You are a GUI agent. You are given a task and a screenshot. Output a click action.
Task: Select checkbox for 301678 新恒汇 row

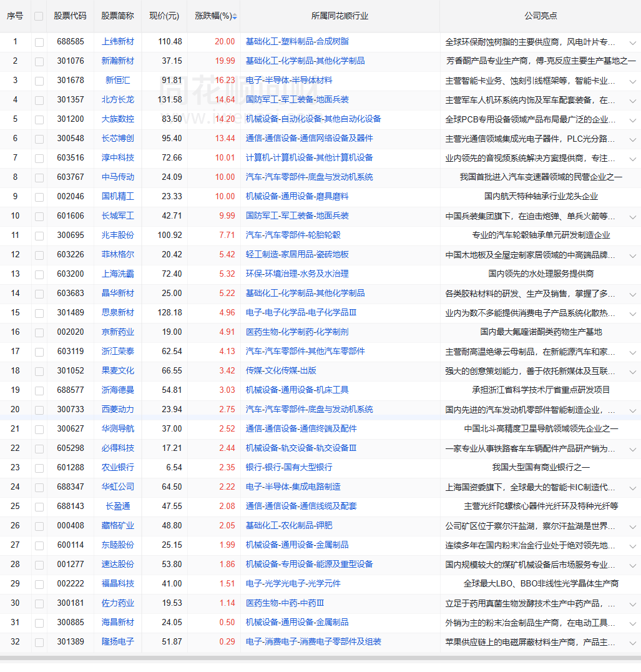[39, 81]
